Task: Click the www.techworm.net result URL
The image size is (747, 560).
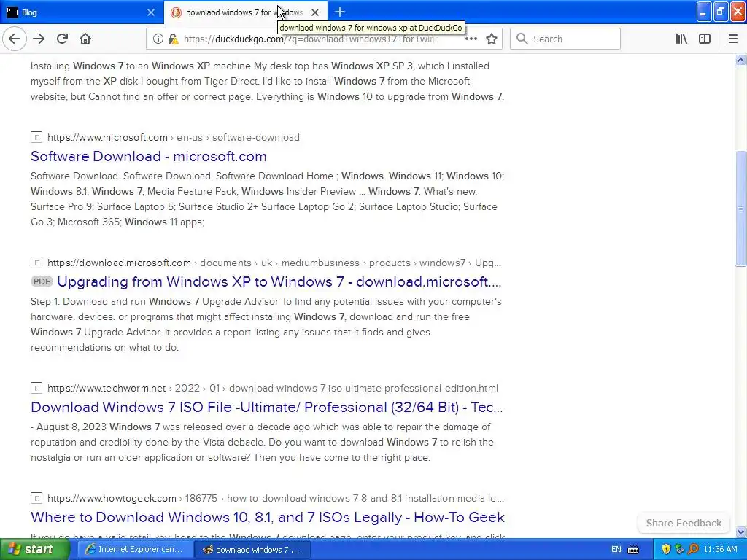Action: pos(273,388)
